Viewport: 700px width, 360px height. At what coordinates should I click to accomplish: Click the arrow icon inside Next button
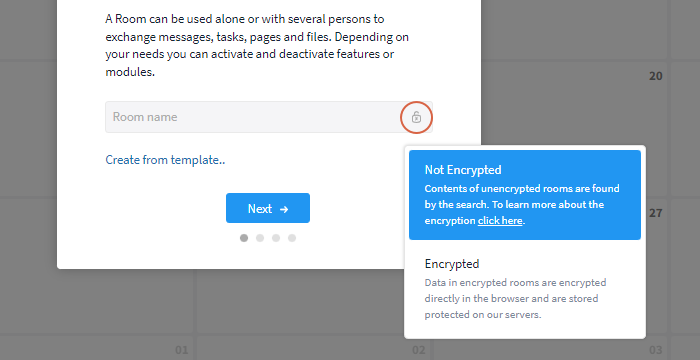(284, 209)
